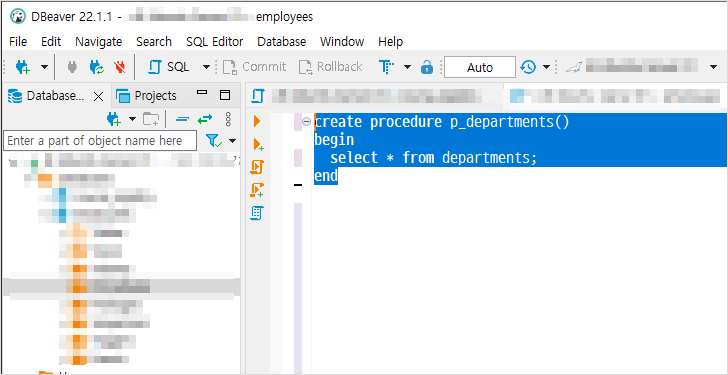The height and width of the screenshot is (375, 728).
Task: Click the 'end' keyword in the editor
Action: (x=326, y=176)
